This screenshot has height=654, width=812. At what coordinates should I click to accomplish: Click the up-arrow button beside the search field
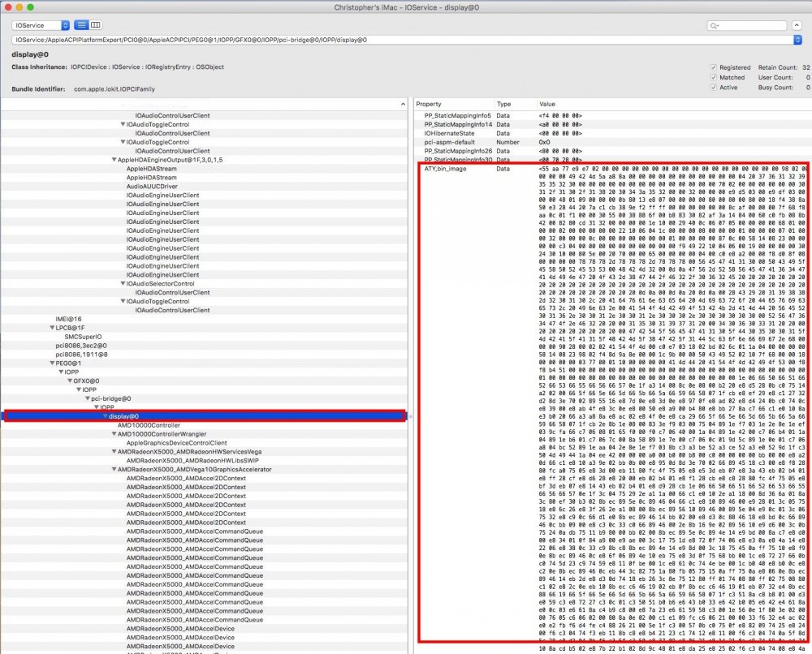point(797,25)
